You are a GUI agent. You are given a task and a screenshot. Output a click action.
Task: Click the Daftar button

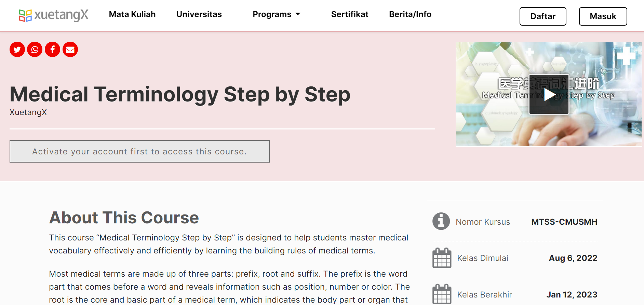(542, 16)
